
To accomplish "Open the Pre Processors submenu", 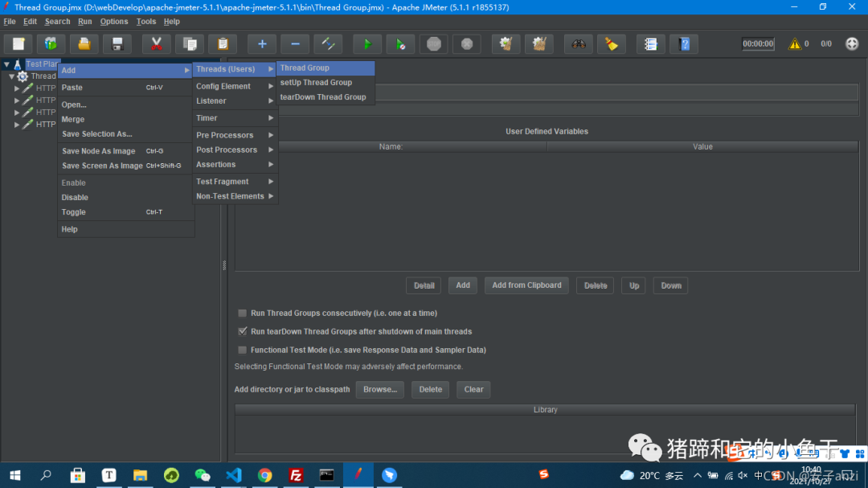I will [235, 135].
